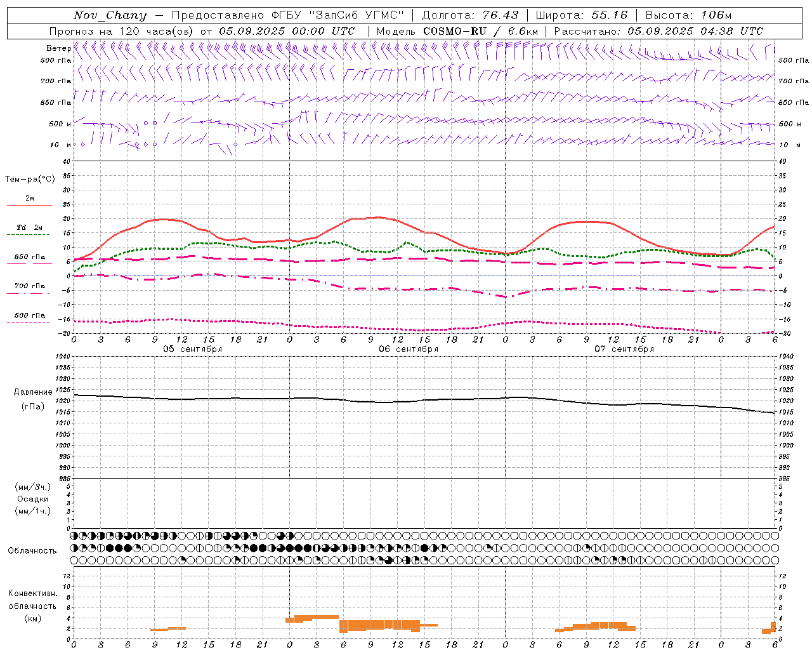The height and width of the screenshot is (650, 812).
Task: Select the Долгота: 76.43 longitude field
Action: (470, 15)
